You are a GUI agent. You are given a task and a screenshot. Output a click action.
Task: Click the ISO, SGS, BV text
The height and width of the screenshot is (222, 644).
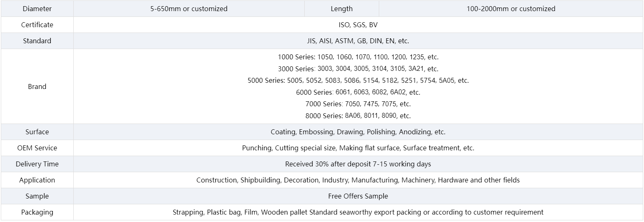358,25
